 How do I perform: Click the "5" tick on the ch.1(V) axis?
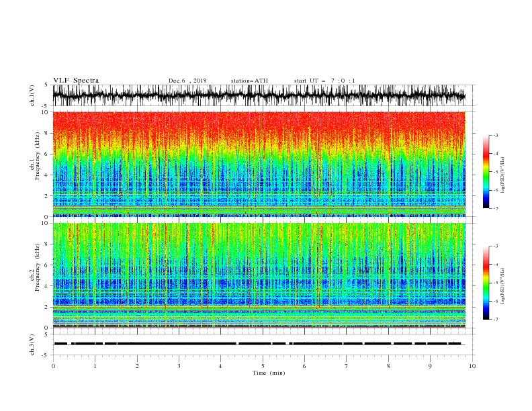pos(46,85)
